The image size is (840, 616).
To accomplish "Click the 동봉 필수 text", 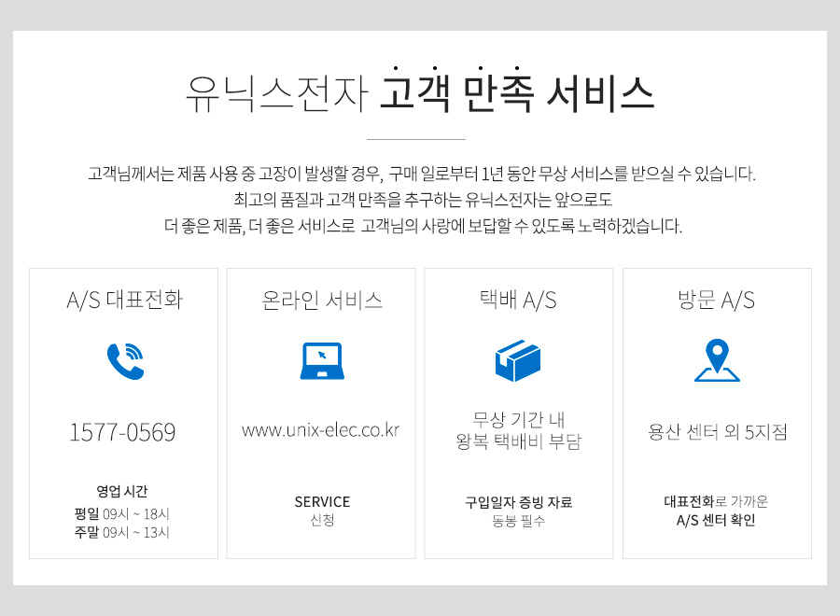I will click(518, 522).
